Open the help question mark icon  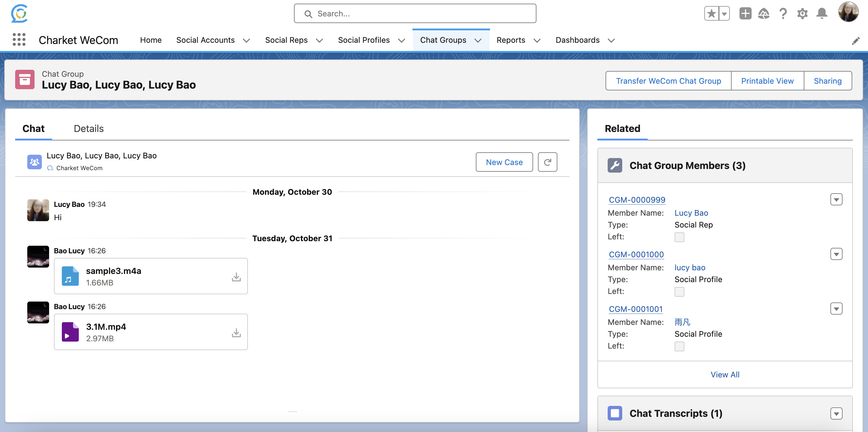(x=783, y=13)
